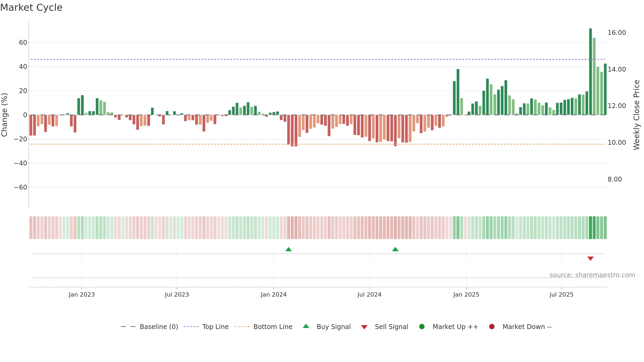Click the Market Cycle chart title
Viewport: 644px width, 362px height.
pyautogui.click(x=31, y=8)
